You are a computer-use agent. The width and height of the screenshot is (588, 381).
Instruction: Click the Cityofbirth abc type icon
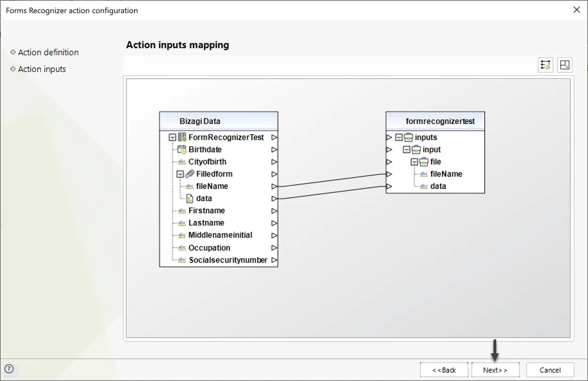coord(182,162)
